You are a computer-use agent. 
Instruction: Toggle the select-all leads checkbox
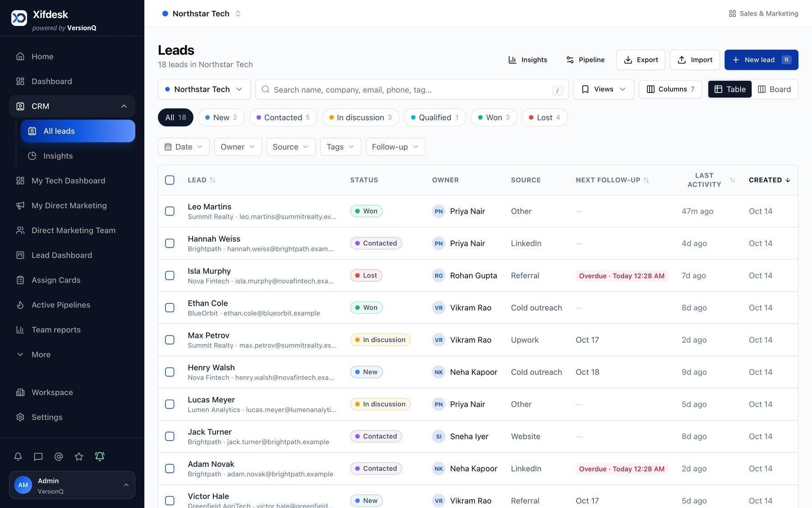(x=170, y=180)
